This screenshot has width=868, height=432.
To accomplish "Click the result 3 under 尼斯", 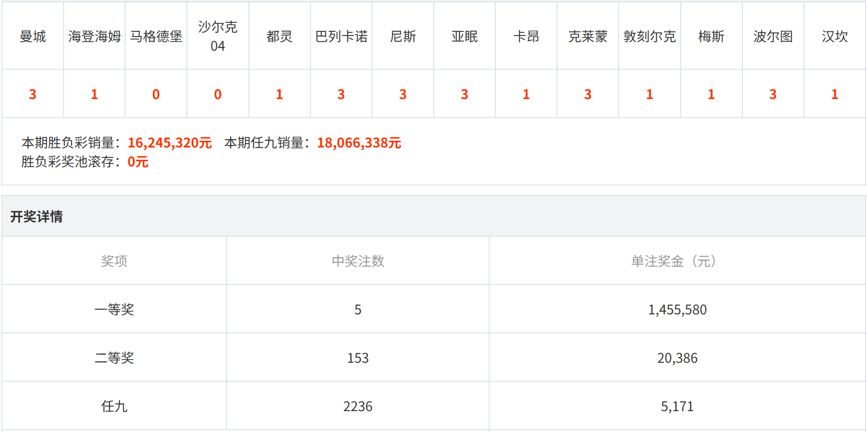I will [403, 94].
